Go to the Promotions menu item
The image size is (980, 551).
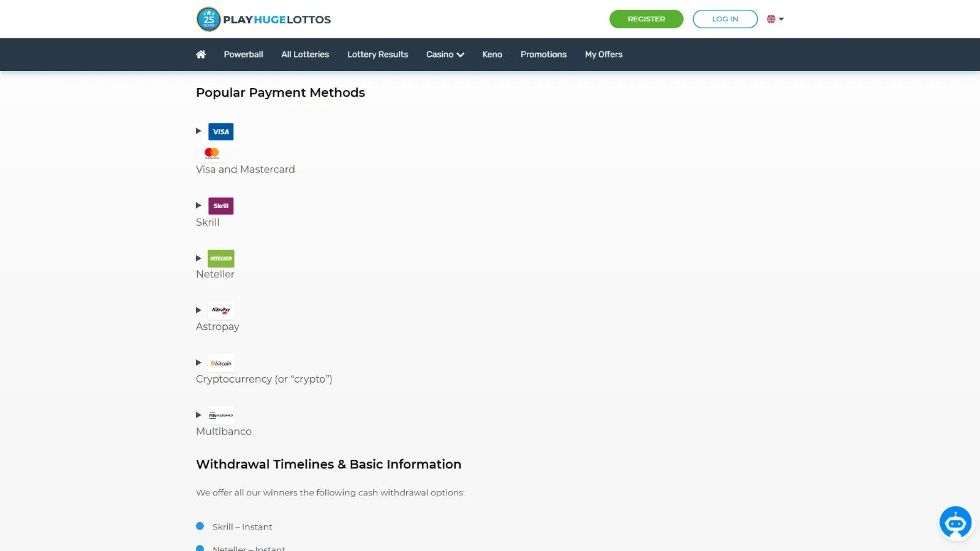point(543,54)
